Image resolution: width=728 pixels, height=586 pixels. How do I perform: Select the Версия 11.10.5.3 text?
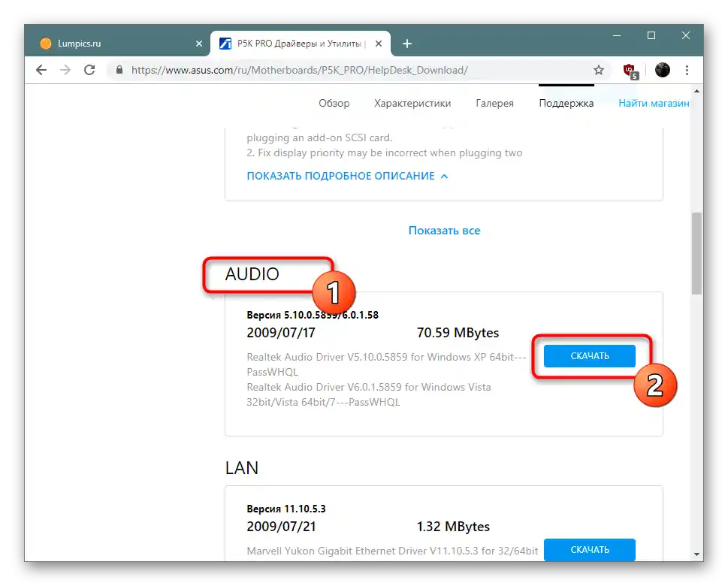[286, 509]
